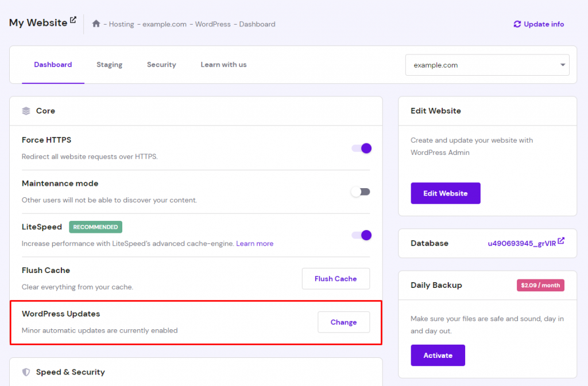
Task: Click the Update info refresh icon
Action: click(517, 24)
